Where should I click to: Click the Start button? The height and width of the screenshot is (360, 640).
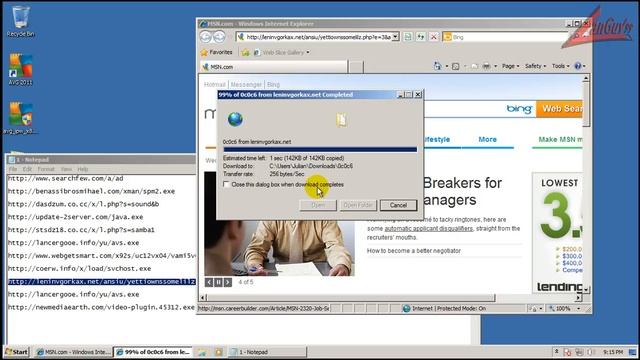pos(17,352)
